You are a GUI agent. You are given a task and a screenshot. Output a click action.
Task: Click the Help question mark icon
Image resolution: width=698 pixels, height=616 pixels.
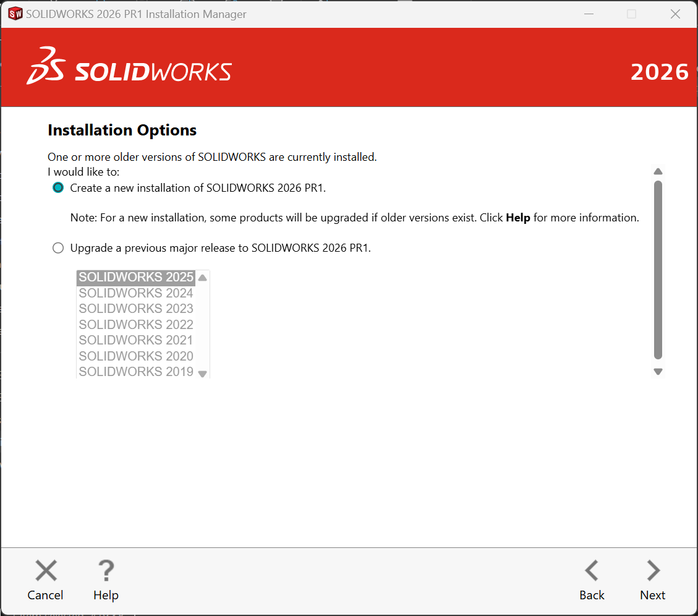click(x=105, y=570)
